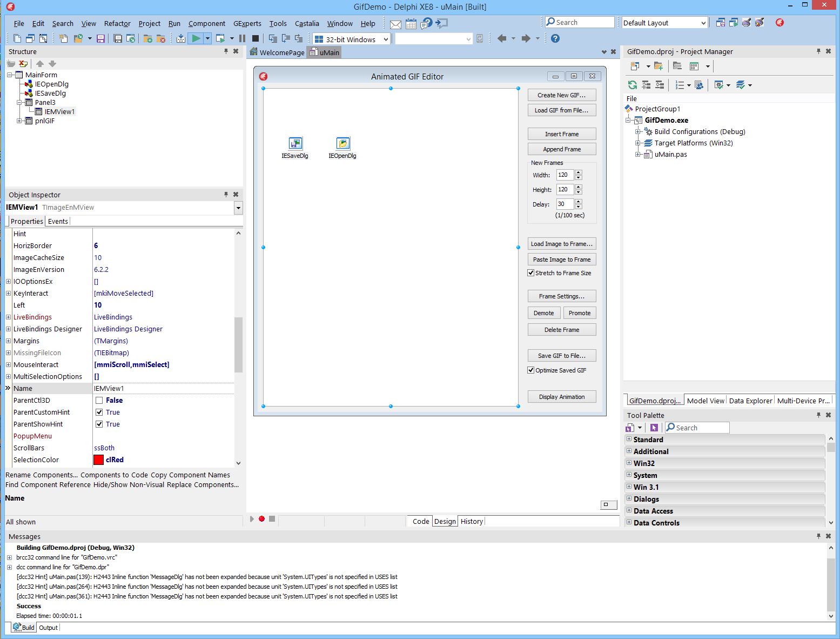The width and height of the screenshot is (840, 639).
Task: Click the Create New GIF... button
Action: 562,95
